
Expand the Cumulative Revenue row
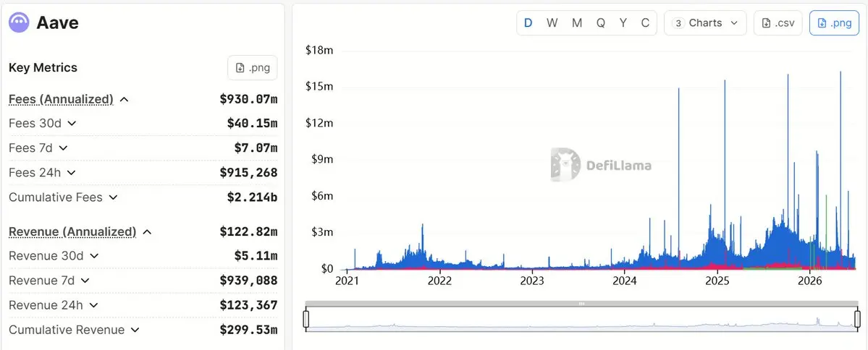click(x=135, y=330)
